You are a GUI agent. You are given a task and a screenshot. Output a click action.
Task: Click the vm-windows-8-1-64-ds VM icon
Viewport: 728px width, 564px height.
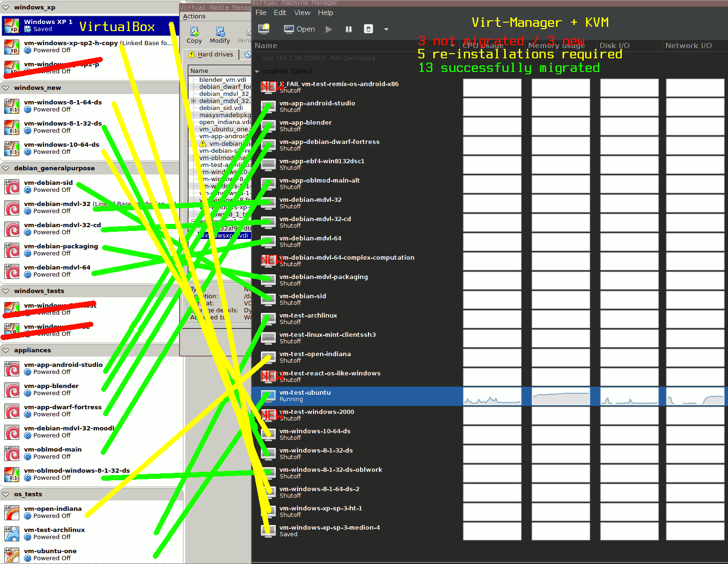coord(12,106)
